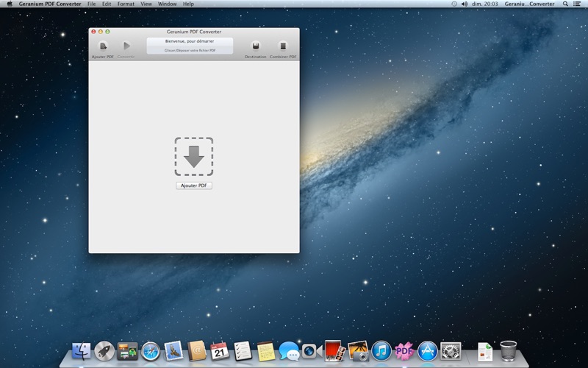The height and width of the screenshot is (368, 588).
Task: Open the Trash in the Dock
Action: pyautogui.click(x=508, y=350)
